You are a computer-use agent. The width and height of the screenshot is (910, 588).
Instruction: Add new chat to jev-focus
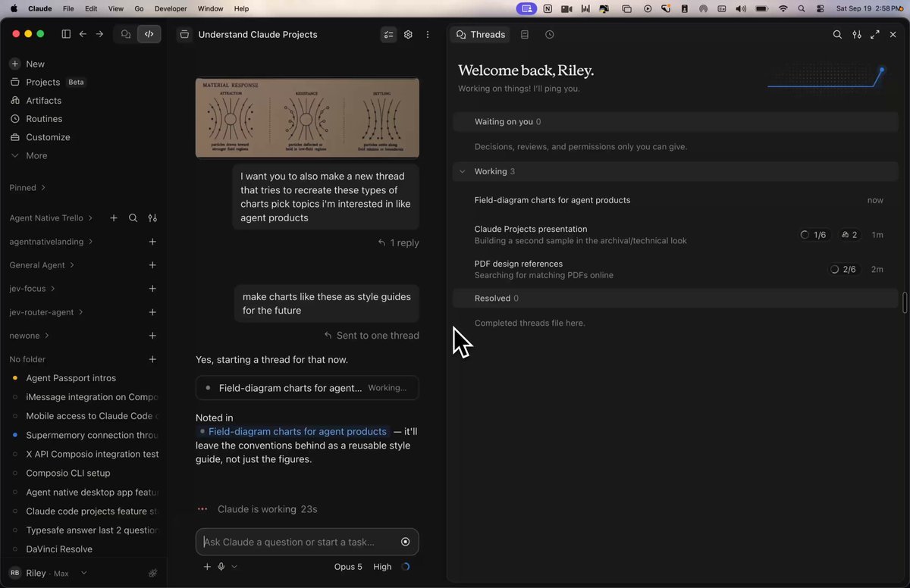[152, 289]
